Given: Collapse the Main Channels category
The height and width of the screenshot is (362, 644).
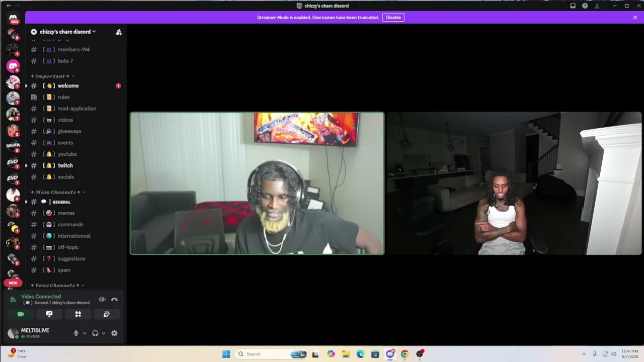Looking at the screenshot, I should coord(58,193).
